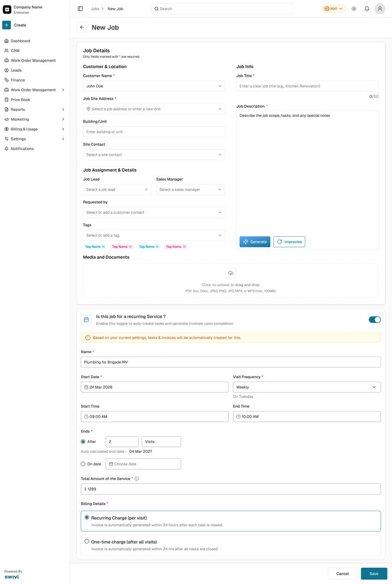Screen dimensions: 392x584
Task: Remove the second teal Tag Name
Action: [157, 247]
